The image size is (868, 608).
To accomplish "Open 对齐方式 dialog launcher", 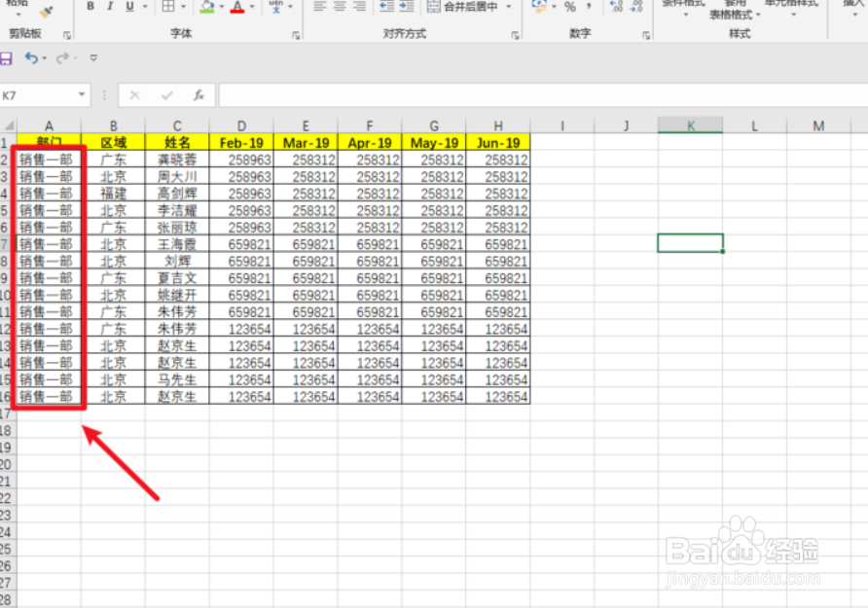I will [x=515, y=35].
